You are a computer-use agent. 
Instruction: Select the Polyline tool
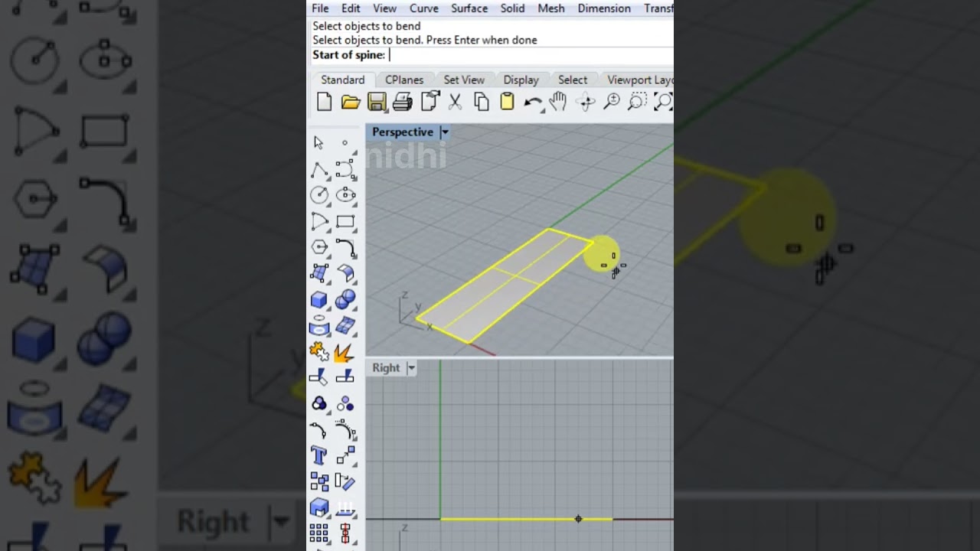coord(319,170)
